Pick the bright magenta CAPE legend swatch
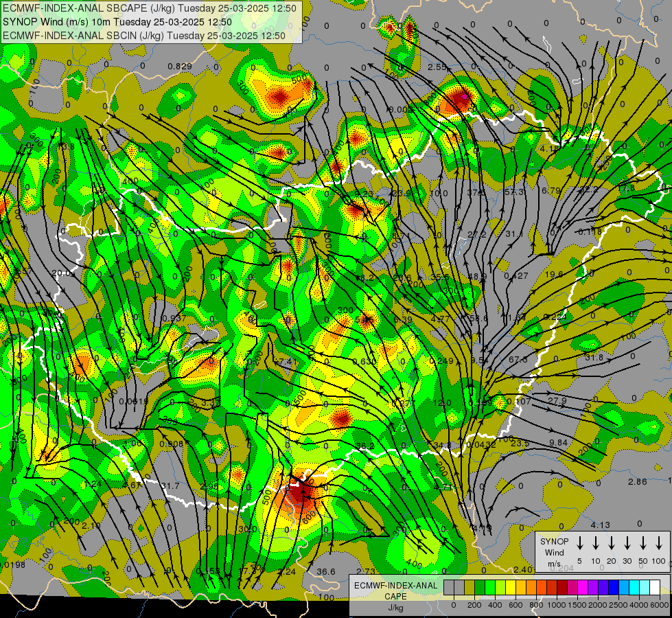Image resolution: width=672 pixels, height=618 pixels. pos(583,588)
